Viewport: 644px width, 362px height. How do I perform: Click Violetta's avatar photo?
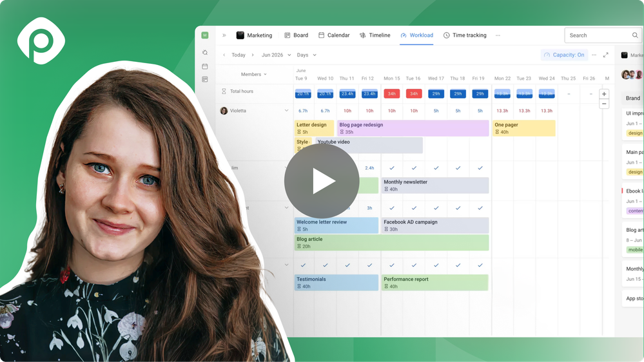pyautogui.click(x=224, y=111)
